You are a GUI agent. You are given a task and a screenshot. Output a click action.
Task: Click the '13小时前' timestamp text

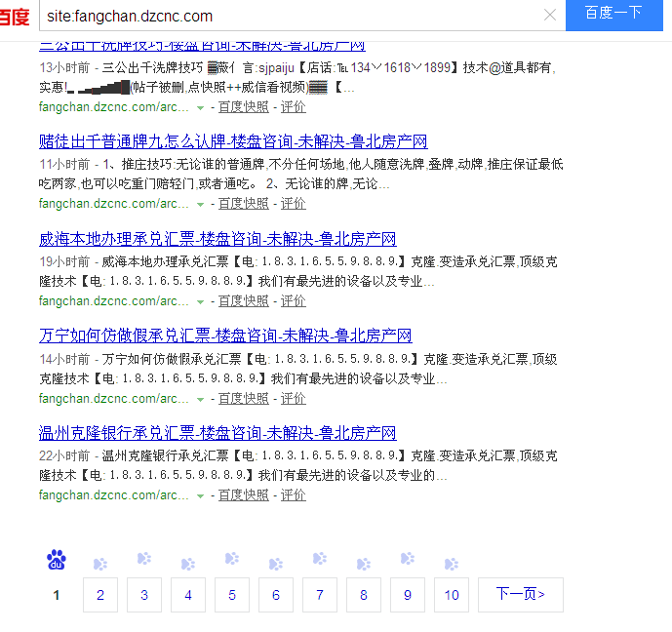tap(64, 67)
